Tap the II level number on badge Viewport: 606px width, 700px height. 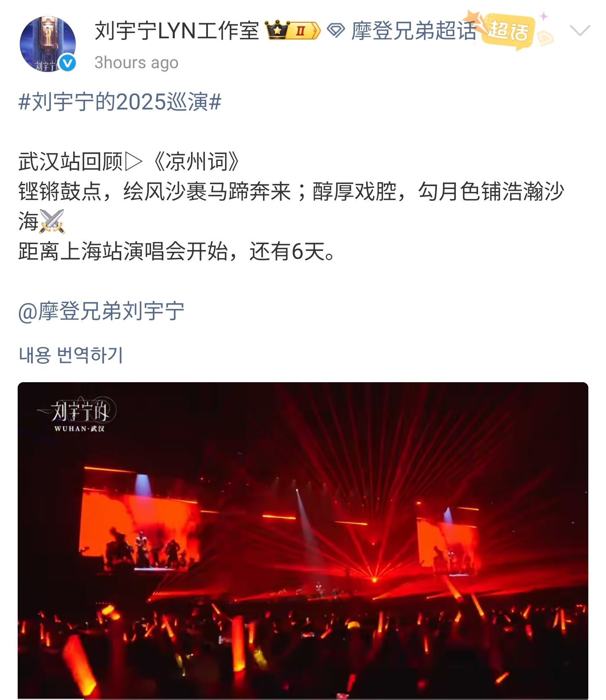tap(300, 31)
